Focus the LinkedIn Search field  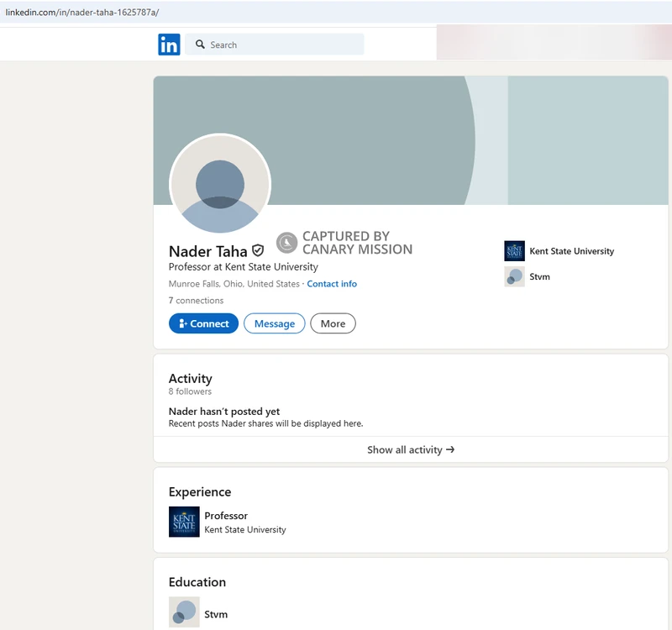point(275,45)
